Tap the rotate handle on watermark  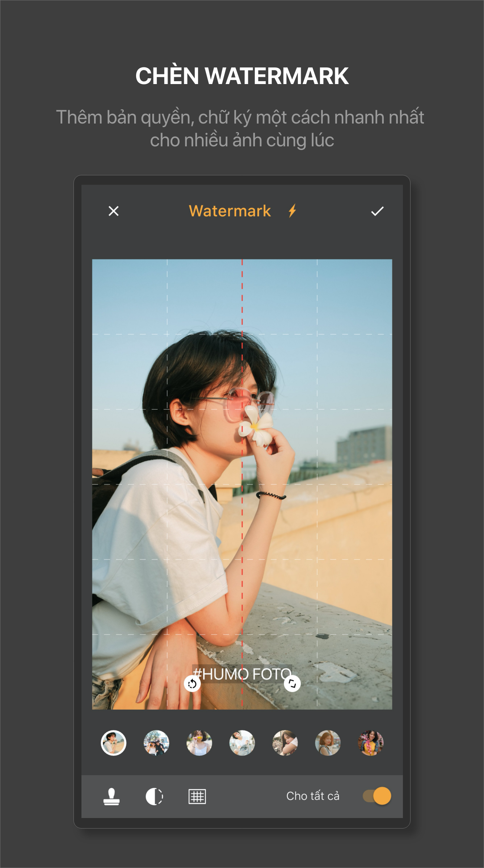pyautogui.click(x=192, y=684)
